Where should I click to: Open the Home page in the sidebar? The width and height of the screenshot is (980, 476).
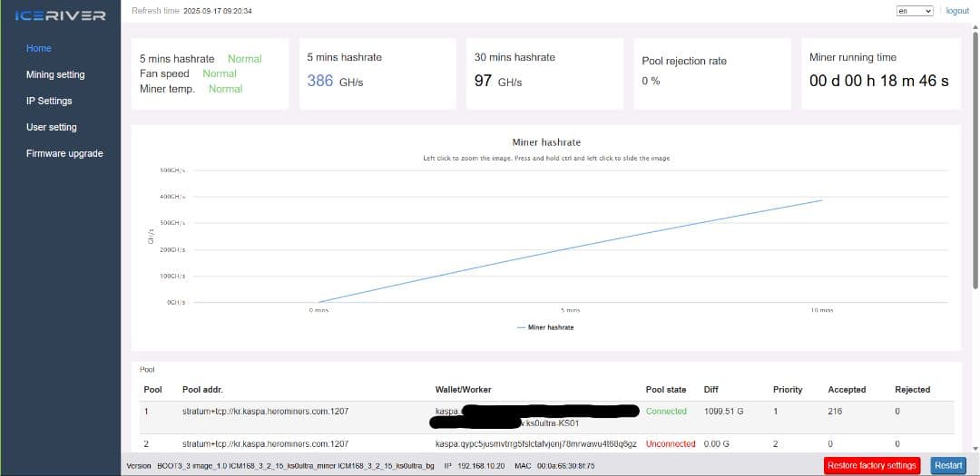(39, 48)
